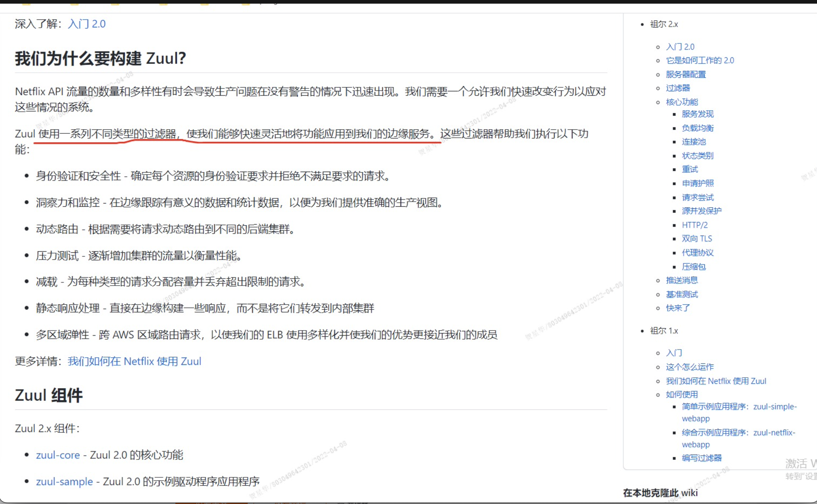Screen dimensions: 817x504
Task: Open 入门 link under 祖尔 1.x
Action: tap(674, 353)
